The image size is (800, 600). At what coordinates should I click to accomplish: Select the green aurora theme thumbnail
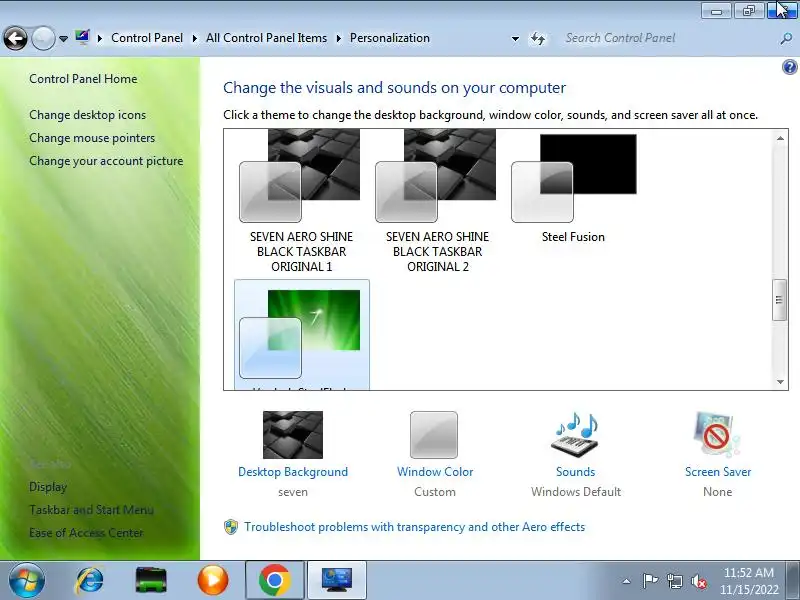[x=301, y=334]
